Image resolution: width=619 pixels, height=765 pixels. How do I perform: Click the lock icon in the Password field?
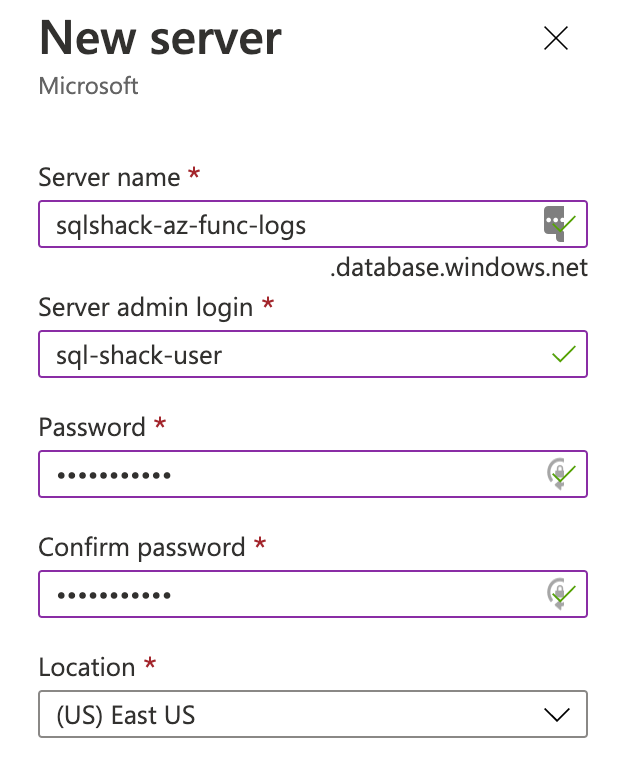click(x=559, y=474)
